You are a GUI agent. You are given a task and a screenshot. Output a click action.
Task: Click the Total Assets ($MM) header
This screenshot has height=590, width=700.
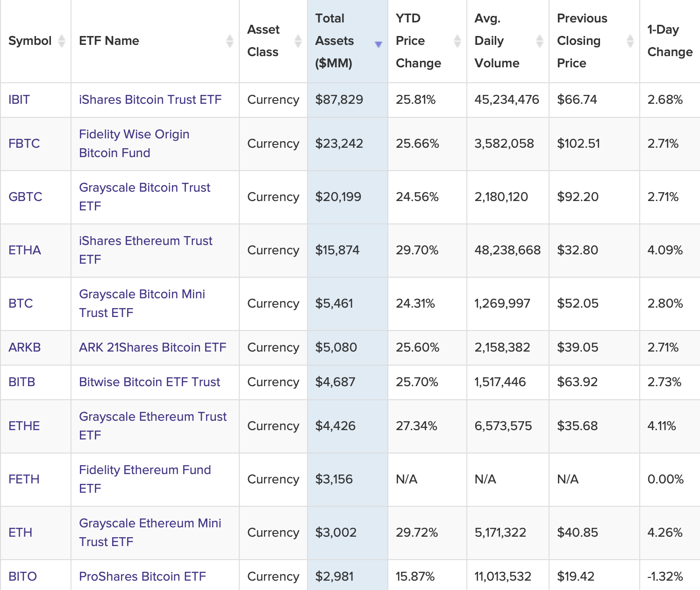tap(334, 41)
